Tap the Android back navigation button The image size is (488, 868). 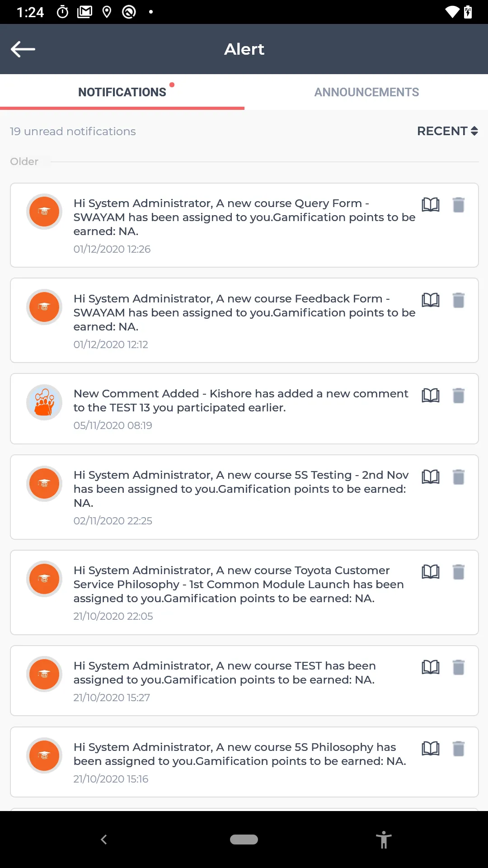(x=103, y=840)
